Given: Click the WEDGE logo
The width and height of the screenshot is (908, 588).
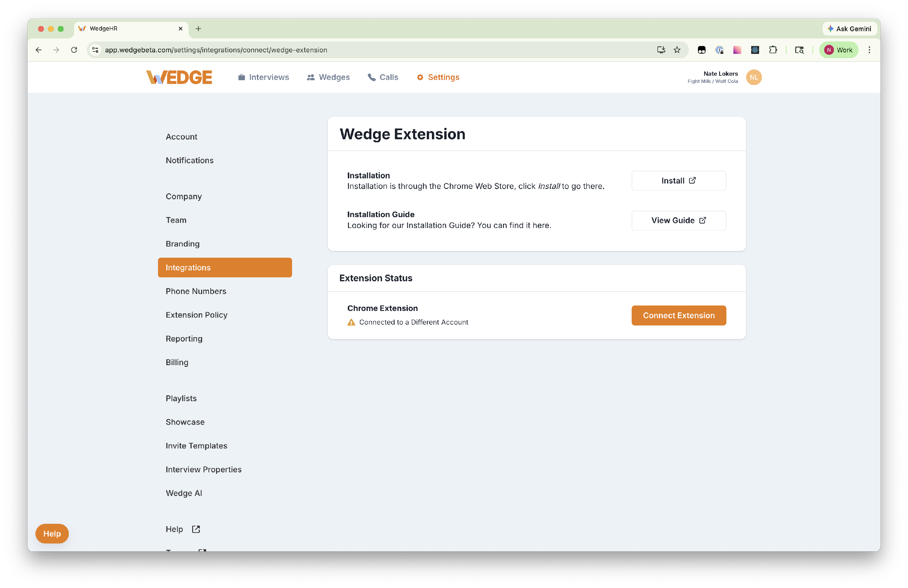Looking at the screenshot, I should pyautogui.click(x=179, y=77).
